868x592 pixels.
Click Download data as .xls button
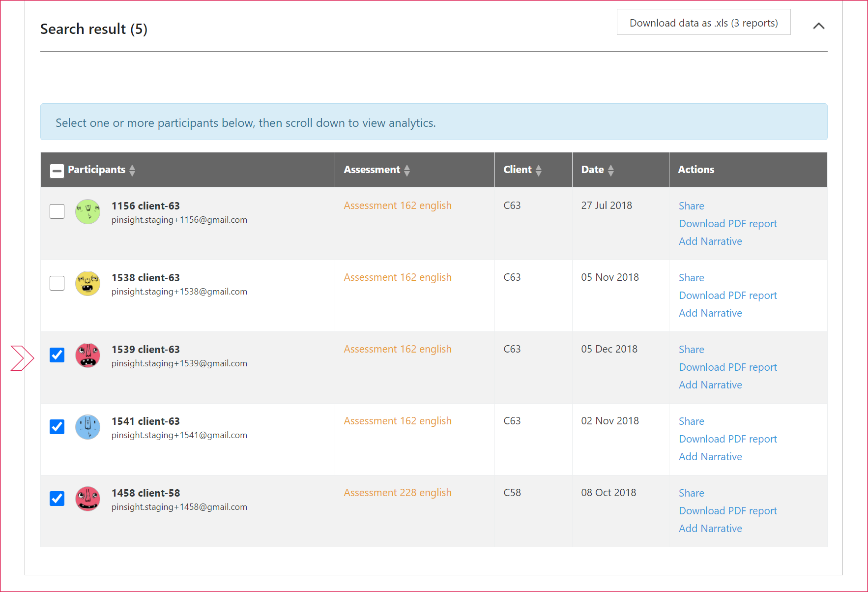click(x=704, y=23)
